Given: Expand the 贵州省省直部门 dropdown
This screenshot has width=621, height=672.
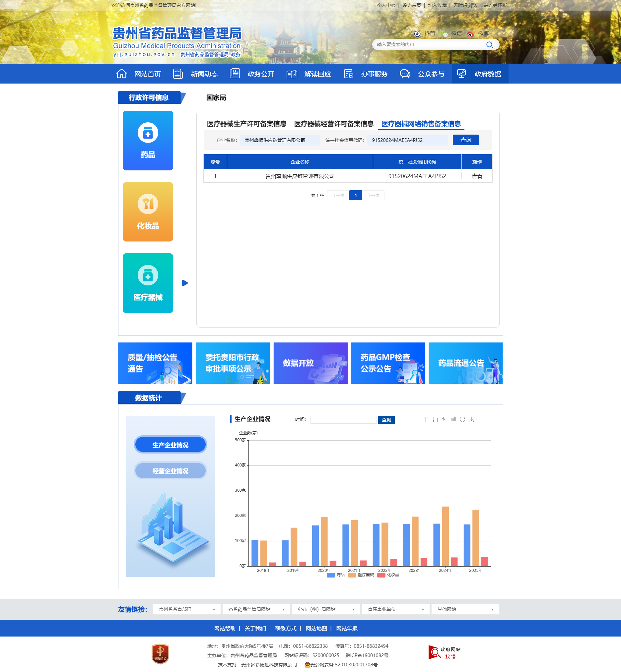Looking at the screenshot, I should 186,609.
